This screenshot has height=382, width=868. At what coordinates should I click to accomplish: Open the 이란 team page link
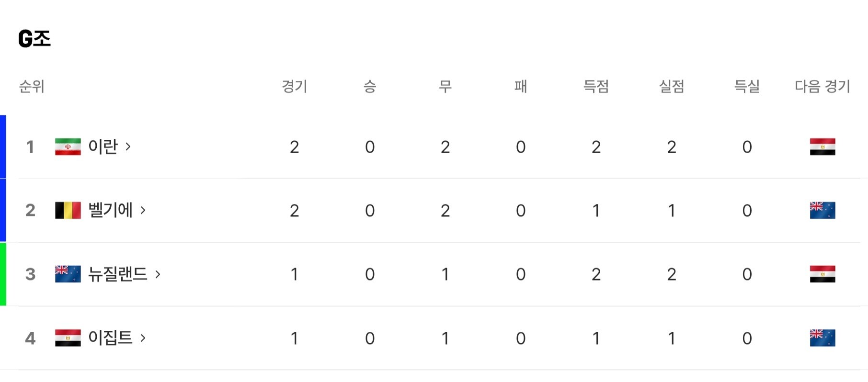[103, 146]
